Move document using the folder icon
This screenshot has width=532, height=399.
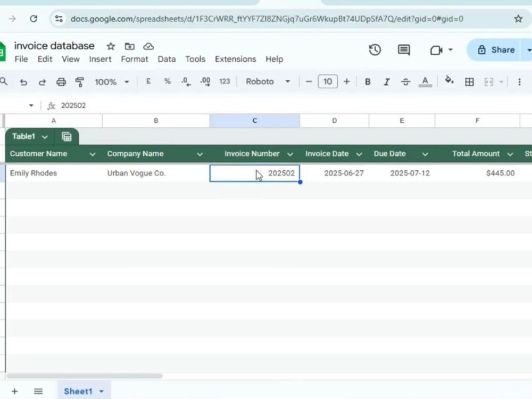point(130,46)
